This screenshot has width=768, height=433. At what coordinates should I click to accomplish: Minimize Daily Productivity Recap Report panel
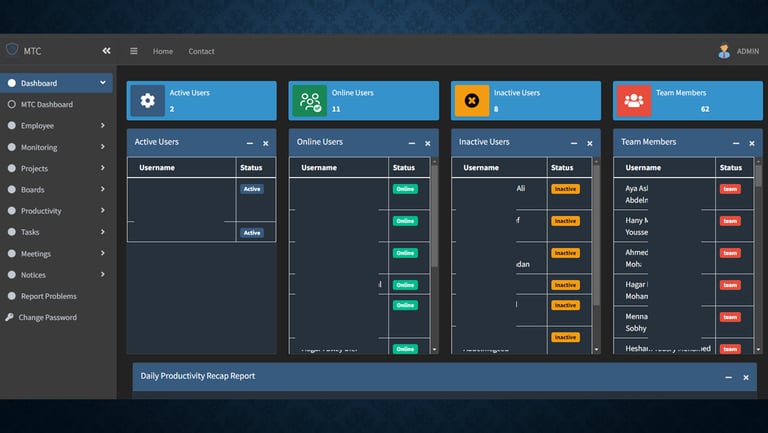(729, 377)
